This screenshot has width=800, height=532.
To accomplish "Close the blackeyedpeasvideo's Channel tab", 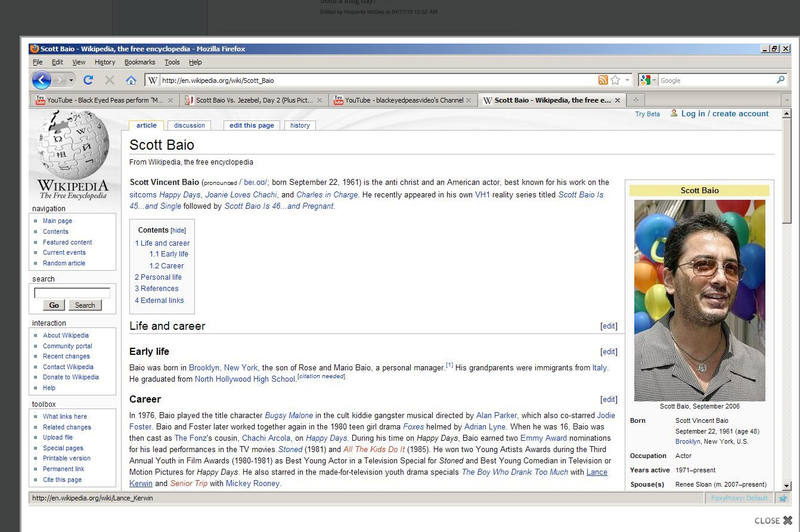I will (x=468, y=100).
